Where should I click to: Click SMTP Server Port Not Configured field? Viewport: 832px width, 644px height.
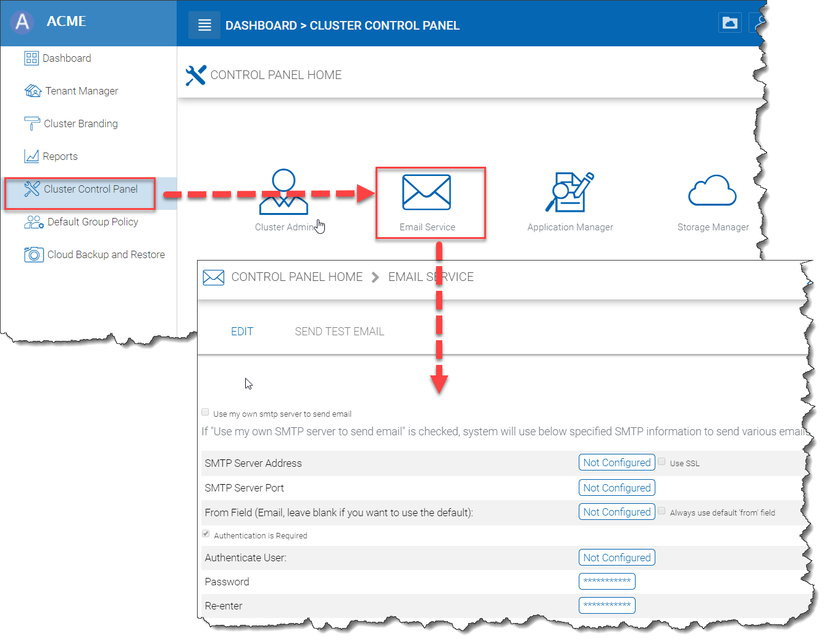(x=617, y=488)
